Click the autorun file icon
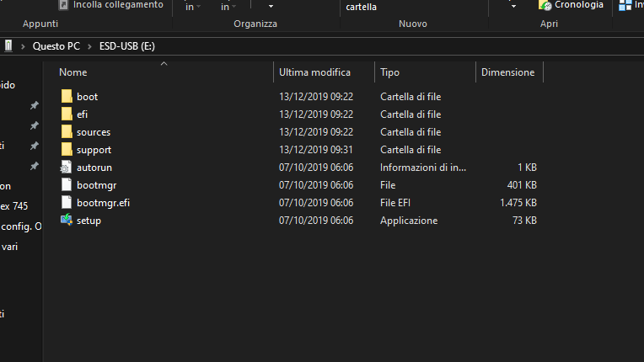The width and height of the screenshot is (644, 362). pos(66,168)
